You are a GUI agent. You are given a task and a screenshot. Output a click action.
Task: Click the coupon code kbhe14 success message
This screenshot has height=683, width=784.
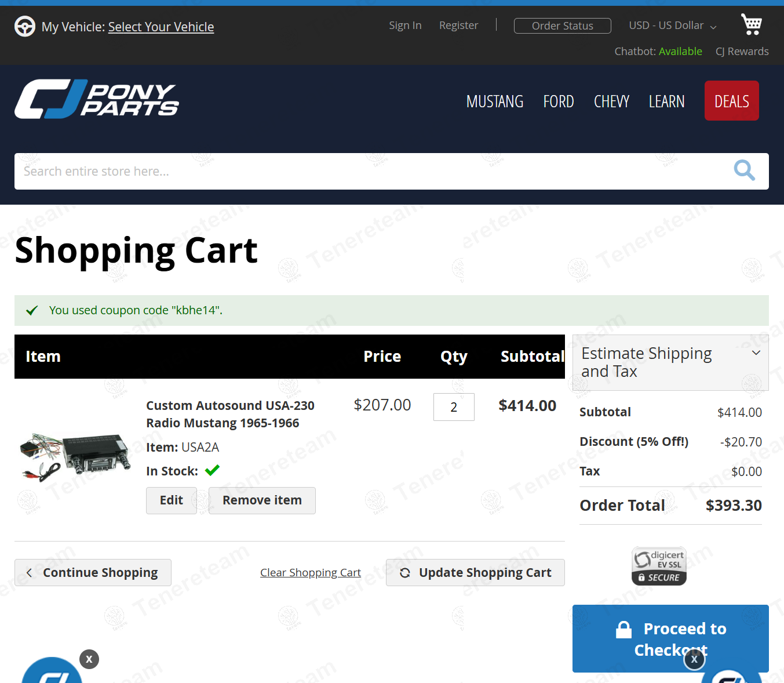[x=392, y=310]
